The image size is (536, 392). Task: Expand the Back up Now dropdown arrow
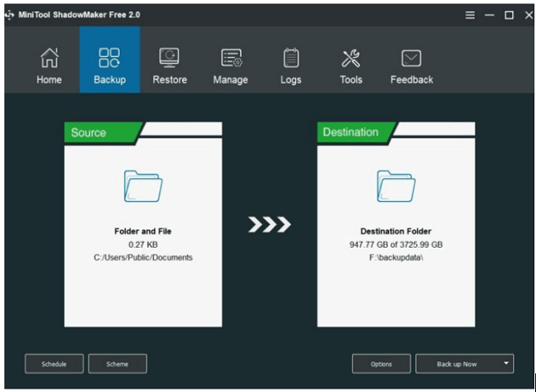506,363
